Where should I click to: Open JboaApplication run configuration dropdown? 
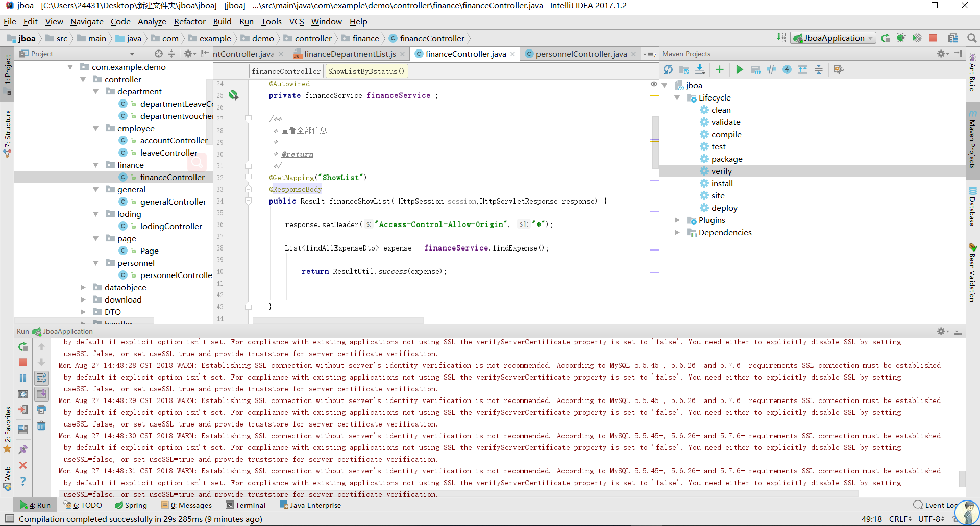click(834, 38)
